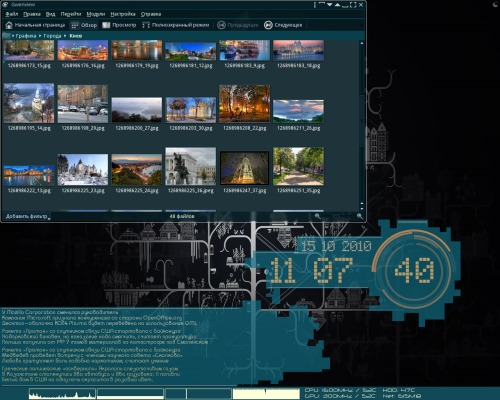500x400 pixels.
Task: Click the HDD 47C readout in bottom panel
Action: pyautogui.click(x=398, y=390)
